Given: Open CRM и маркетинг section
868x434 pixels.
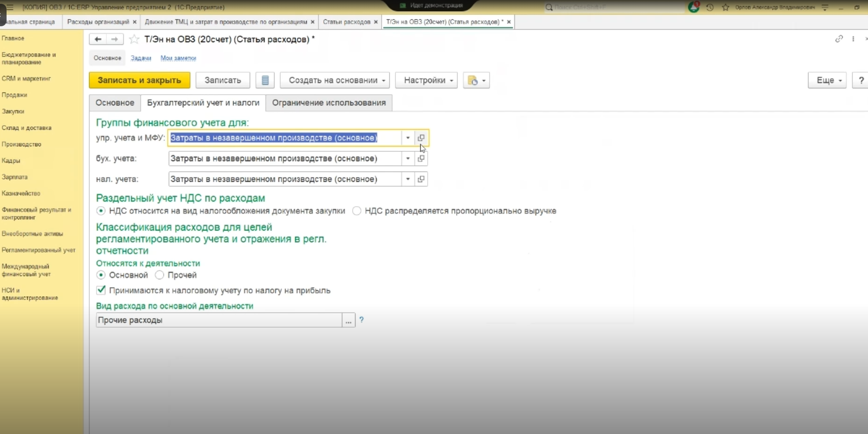Looking at the screenshot, I should coord(26,79).
